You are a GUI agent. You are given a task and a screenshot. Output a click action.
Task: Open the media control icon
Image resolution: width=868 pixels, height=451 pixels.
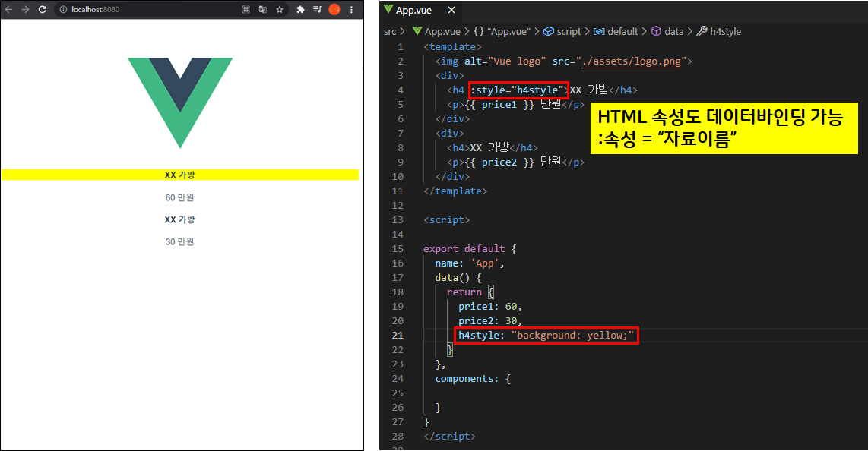[x=317, y=9]
